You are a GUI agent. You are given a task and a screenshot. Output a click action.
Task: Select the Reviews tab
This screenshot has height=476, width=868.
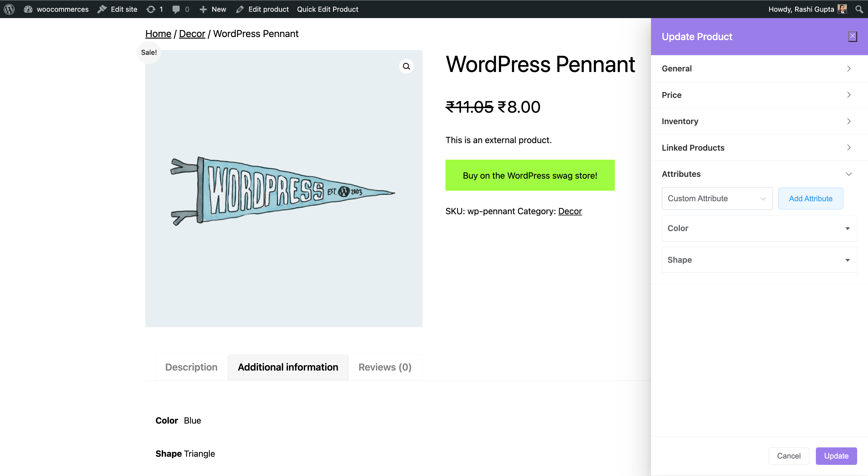point(385,367)
